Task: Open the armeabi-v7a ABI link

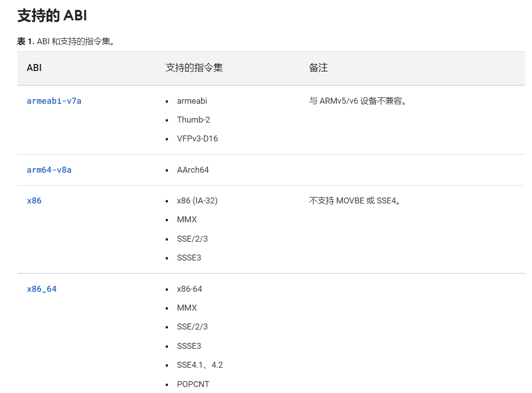Action: [x=54, y=101]
